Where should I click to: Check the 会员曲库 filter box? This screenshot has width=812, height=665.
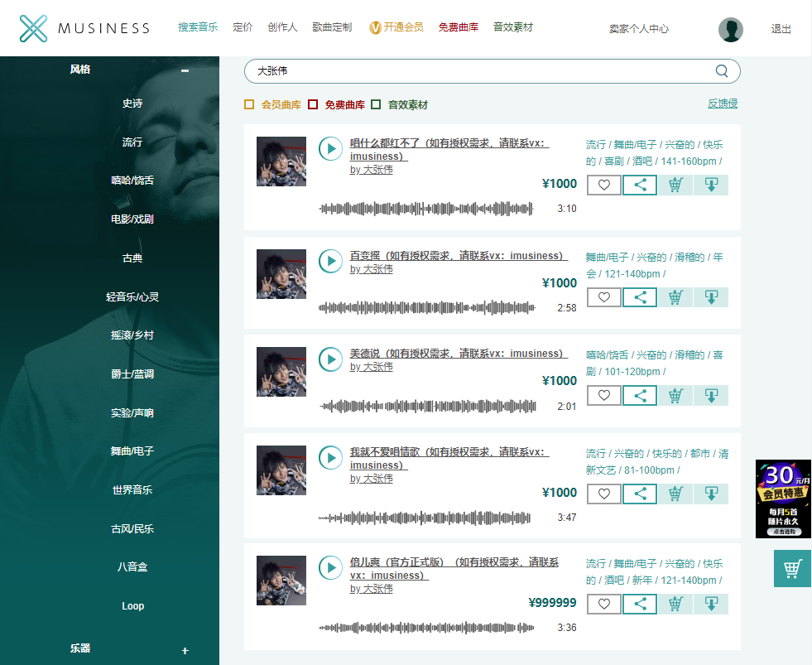[x=249, y=104]
